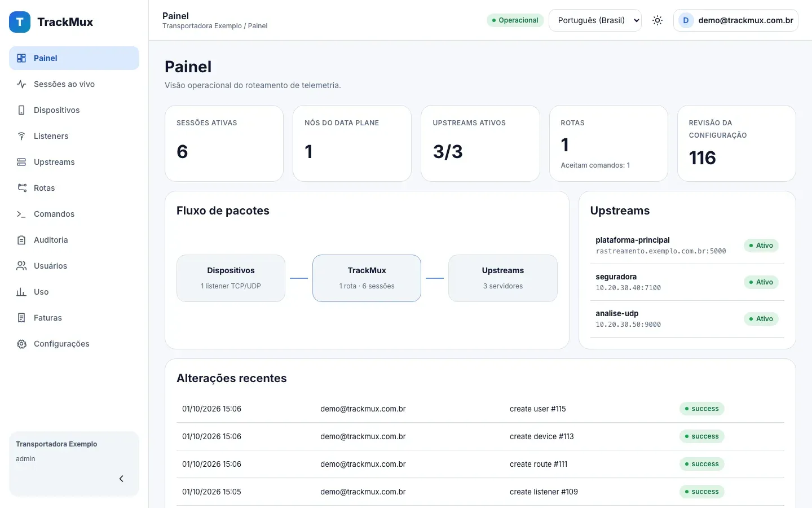
Task: Click the 01/10/2026 15:05 timestamp
Action: 211,492
